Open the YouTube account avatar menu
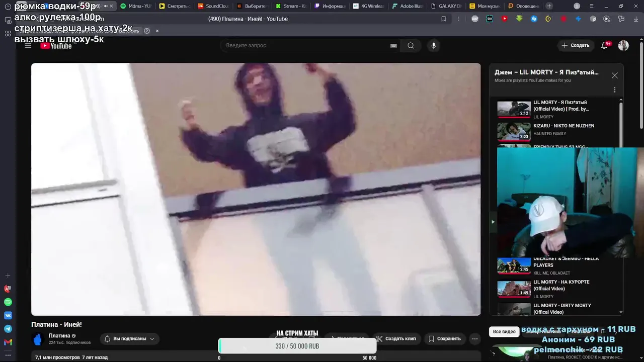This screenshot has width=644, height=362. pos(623,45)
